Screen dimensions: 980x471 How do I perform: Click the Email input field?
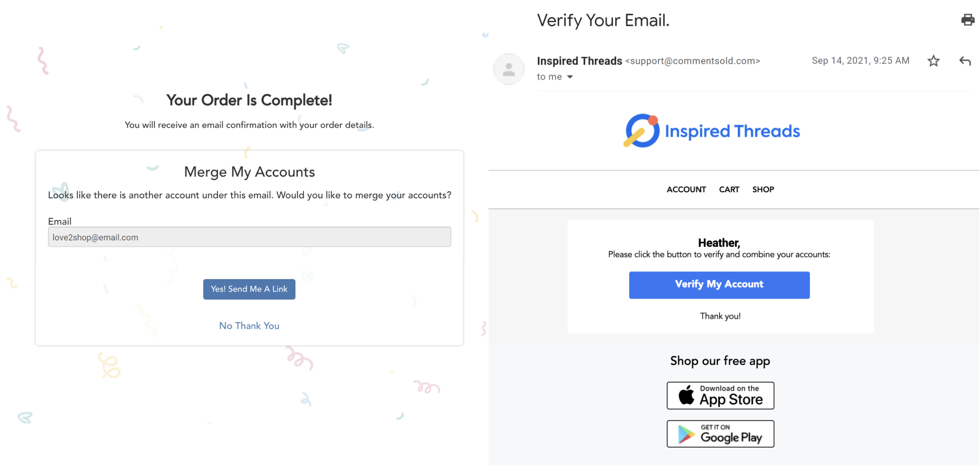point(249,237)
